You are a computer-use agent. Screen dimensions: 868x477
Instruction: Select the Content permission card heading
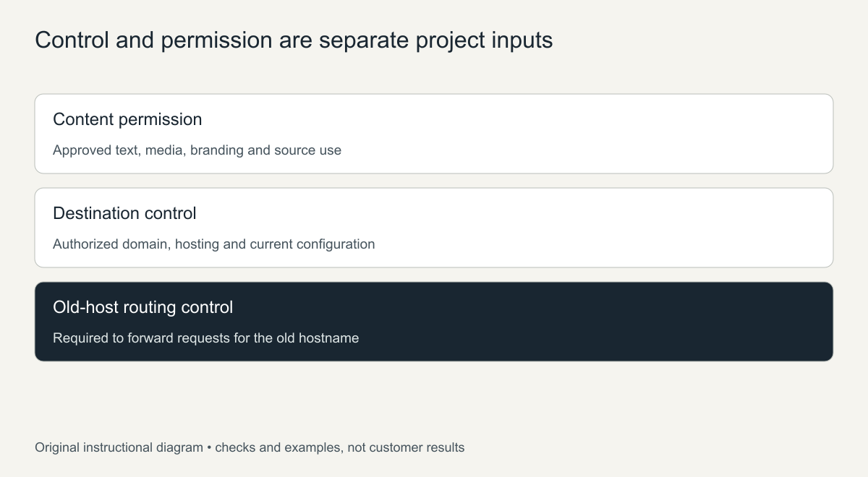tap(127, 119)
